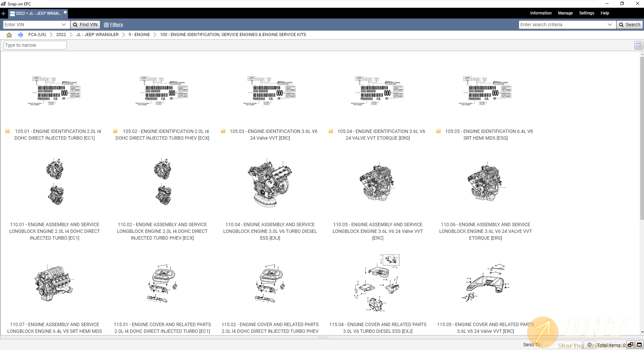Click the single window icon in status bar
The height and width of the screenshot is (350, 644).
point(639,345)
